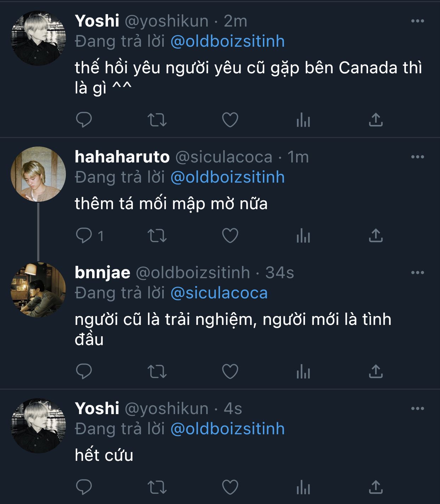440x504 pixels.
Task: Open @siculacoca mention link in bnnjae's reply
Action: click(x=219, y=293)
